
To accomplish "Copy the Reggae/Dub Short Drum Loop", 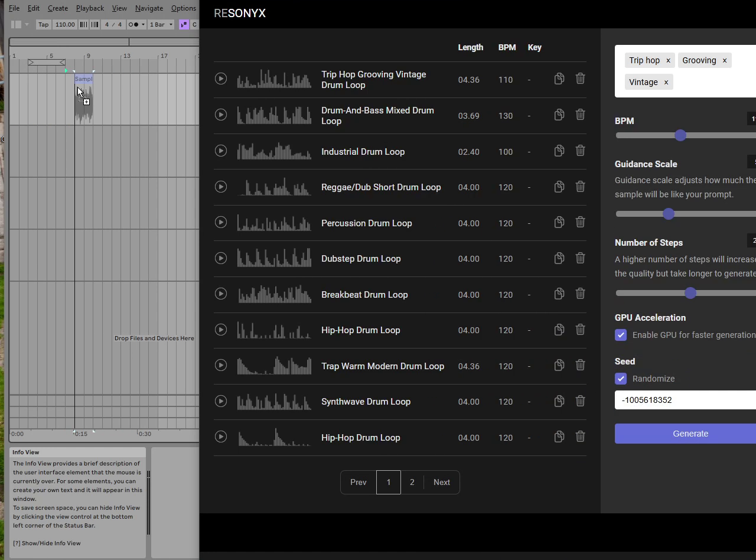I will (559, 187).
